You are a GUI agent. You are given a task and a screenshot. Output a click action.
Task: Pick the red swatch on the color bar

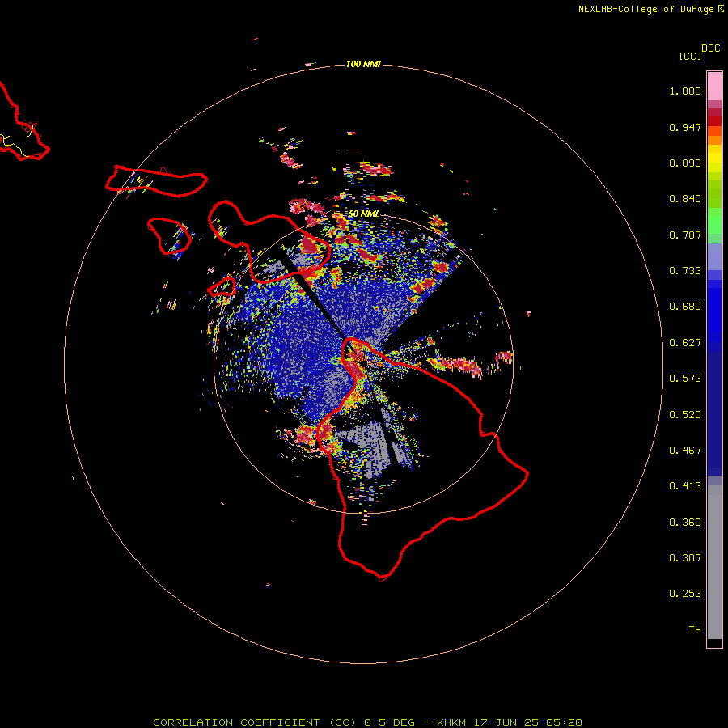coord(714,121)
